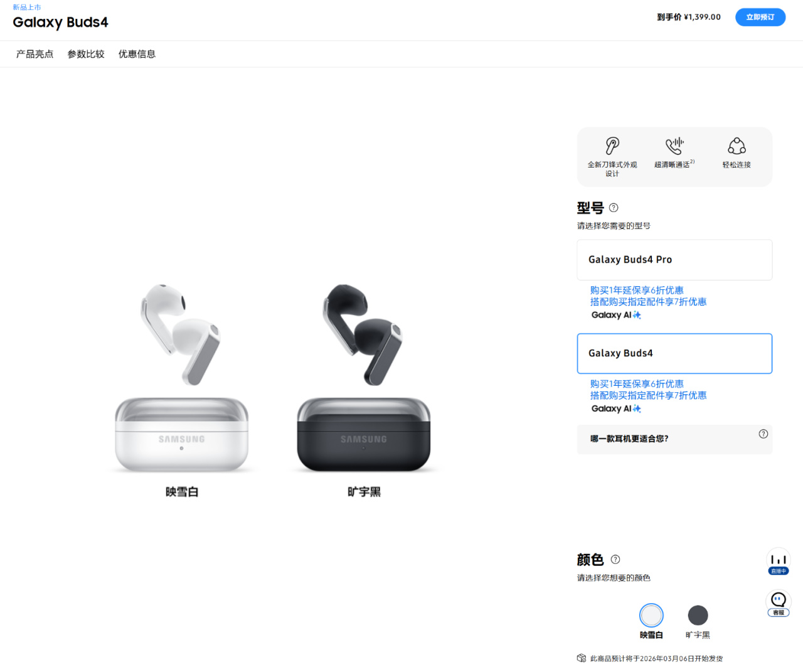Open the help icon beside 型号
This screenshot has height=672, width=803.
pos(614,208)
